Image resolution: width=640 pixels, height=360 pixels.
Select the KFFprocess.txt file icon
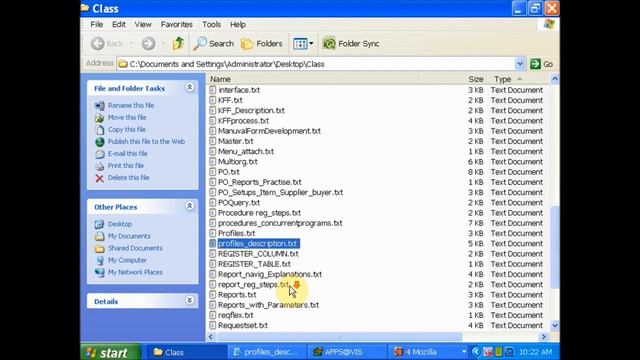[x=213, y=120]
